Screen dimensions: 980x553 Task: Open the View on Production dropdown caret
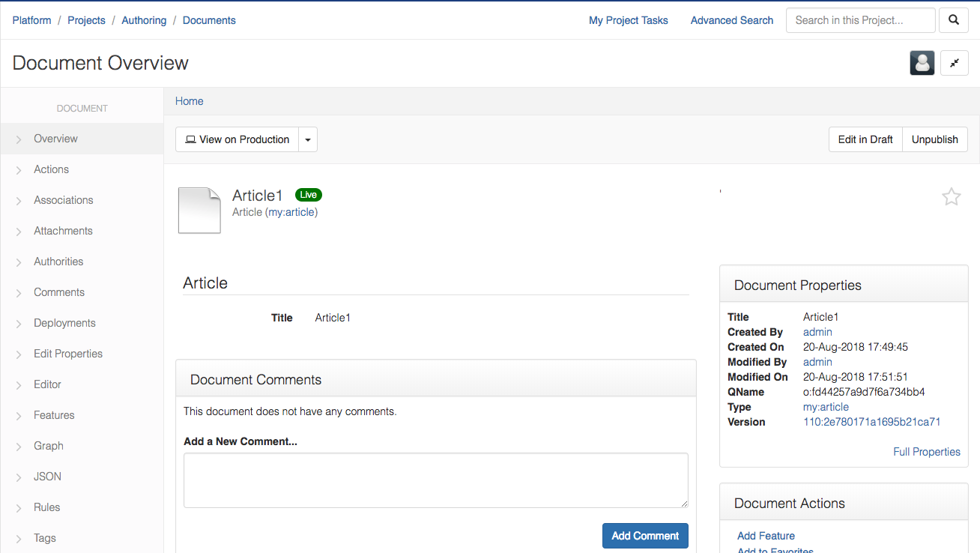[308, 140]
